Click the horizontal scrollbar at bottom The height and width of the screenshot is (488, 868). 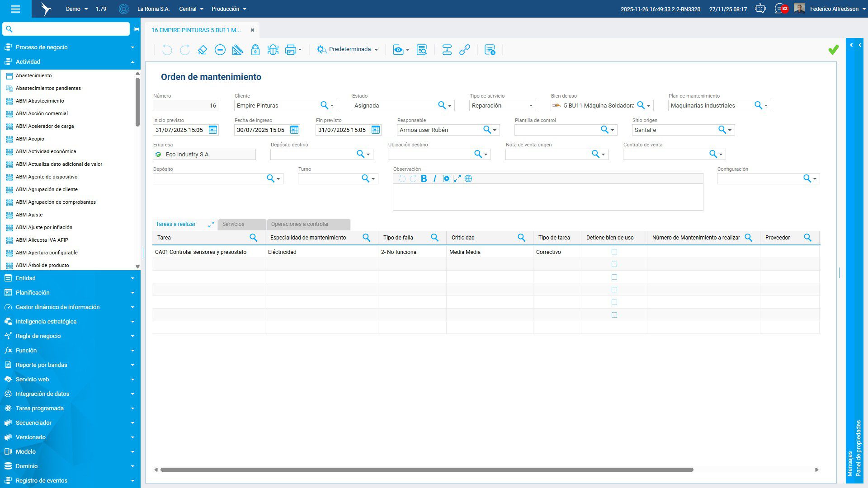click(x=426, y=469)
